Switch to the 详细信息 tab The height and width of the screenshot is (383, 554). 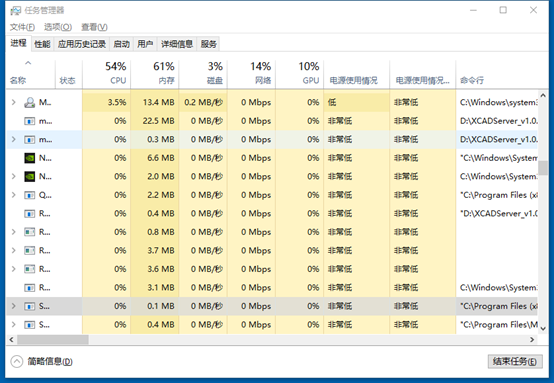(x=177, y=44)
